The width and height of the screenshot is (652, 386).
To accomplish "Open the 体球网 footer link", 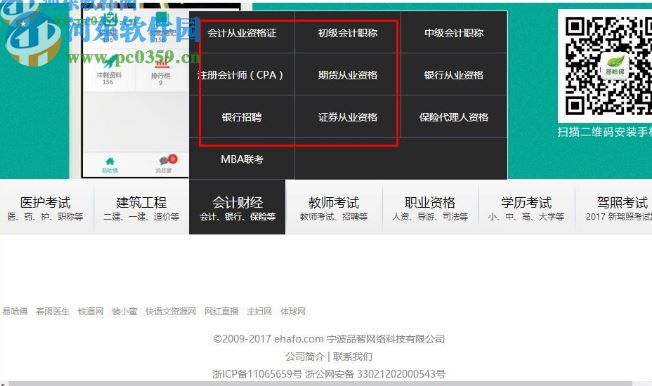I will coord(293,311).
